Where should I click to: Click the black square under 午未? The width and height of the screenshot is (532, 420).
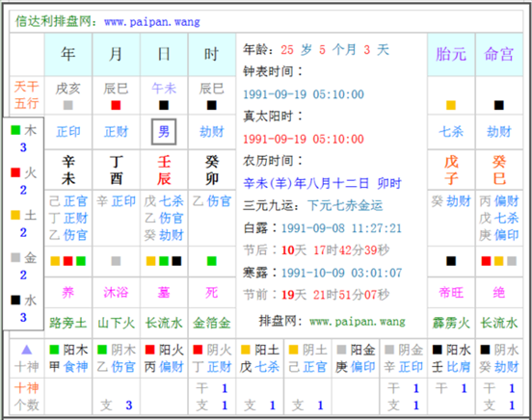tap(164, 105)
